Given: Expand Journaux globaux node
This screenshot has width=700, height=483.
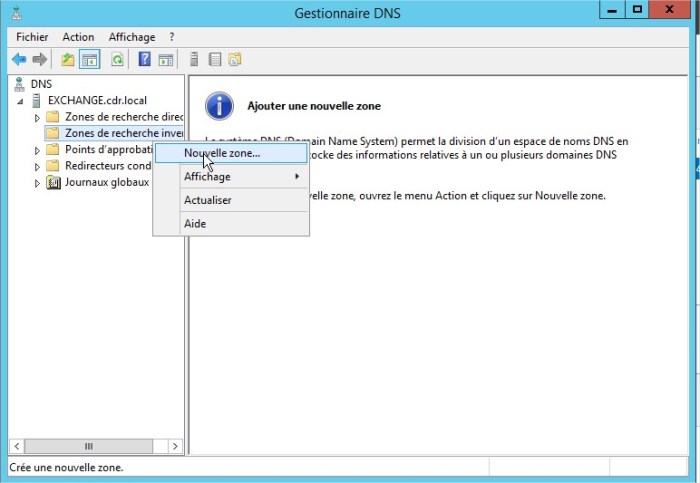Looking at the screenshot, I should 37,183.
